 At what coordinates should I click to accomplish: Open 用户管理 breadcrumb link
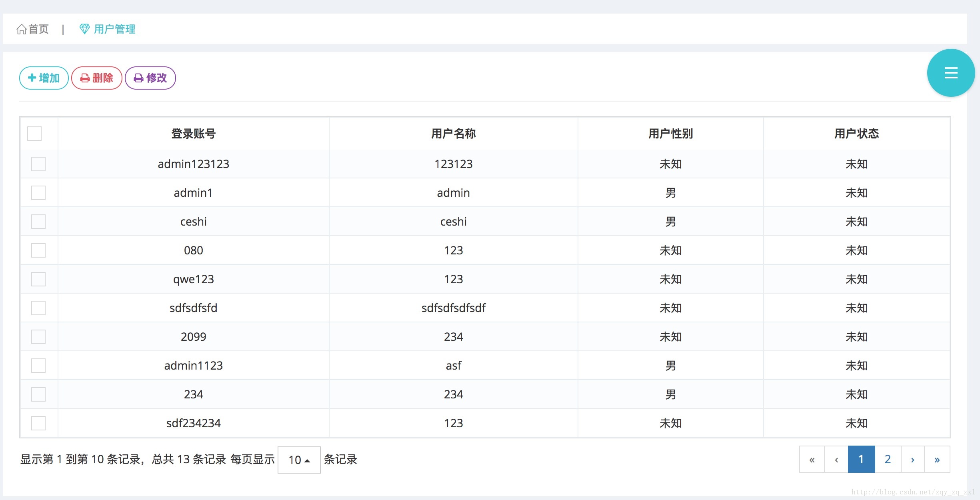114,29
